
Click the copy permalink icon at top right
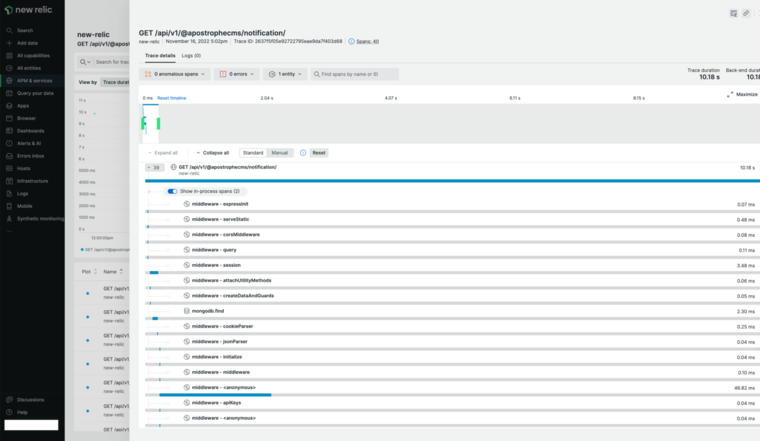point(746,14)
